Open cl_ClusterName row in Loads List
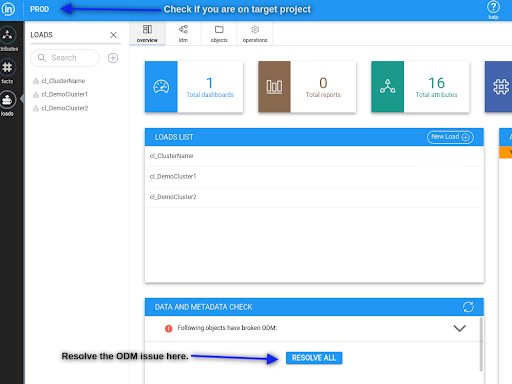 coord(314,156)
